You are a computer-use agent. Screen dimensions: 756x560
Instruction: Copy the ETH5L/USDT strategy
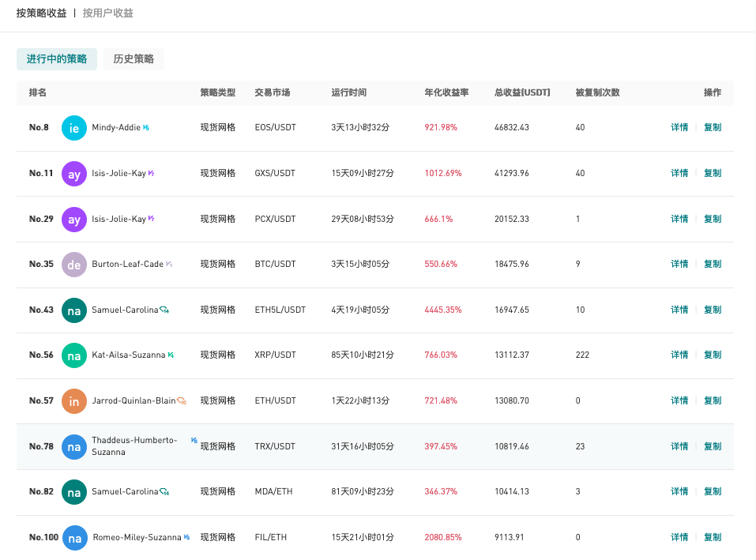coord(713,310)
